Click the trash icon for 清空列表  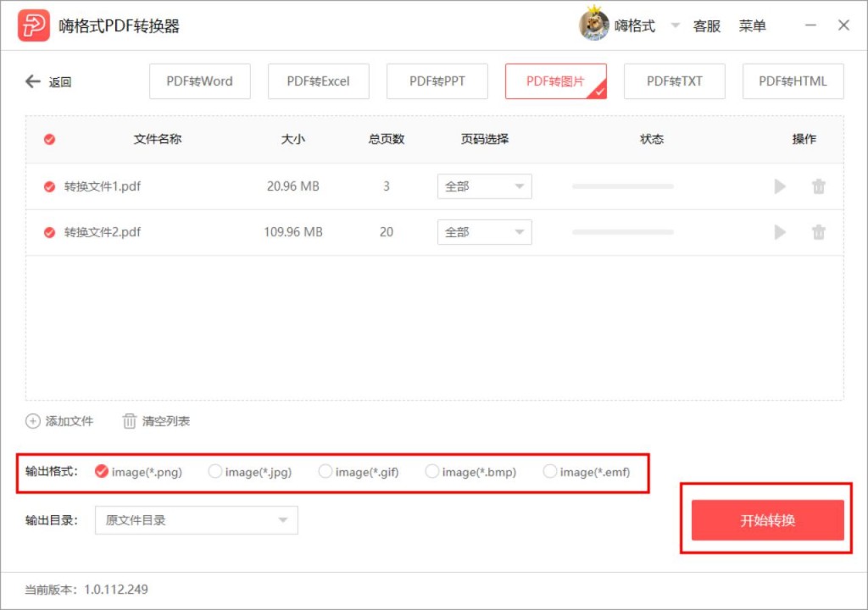129,421
